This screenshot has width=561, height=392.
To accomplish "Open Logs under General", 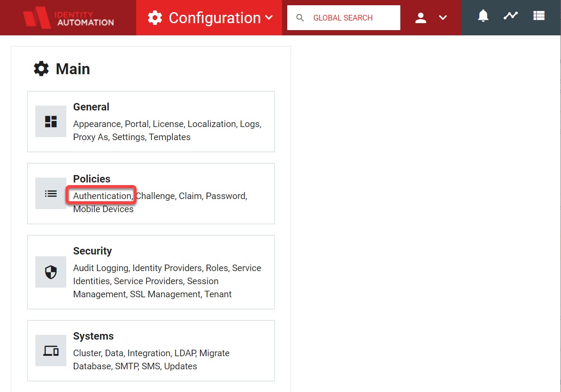I will point(250,124).
